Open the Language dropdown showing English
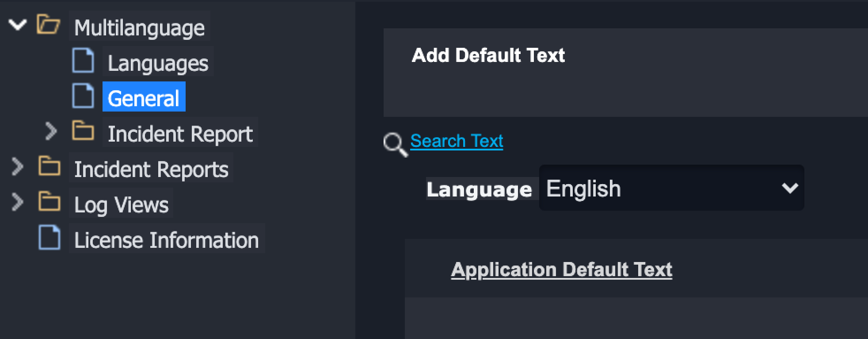The width and height of the screenshot is (868, 339). pyautogui.click(x=671, y=188)
